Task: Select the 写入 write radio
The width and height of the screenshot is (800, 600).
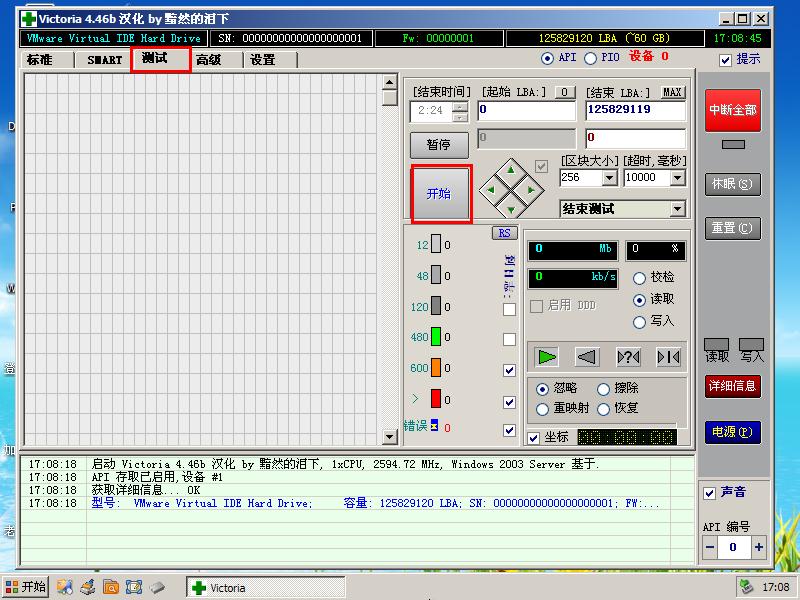Action: [x=639, y=322]
